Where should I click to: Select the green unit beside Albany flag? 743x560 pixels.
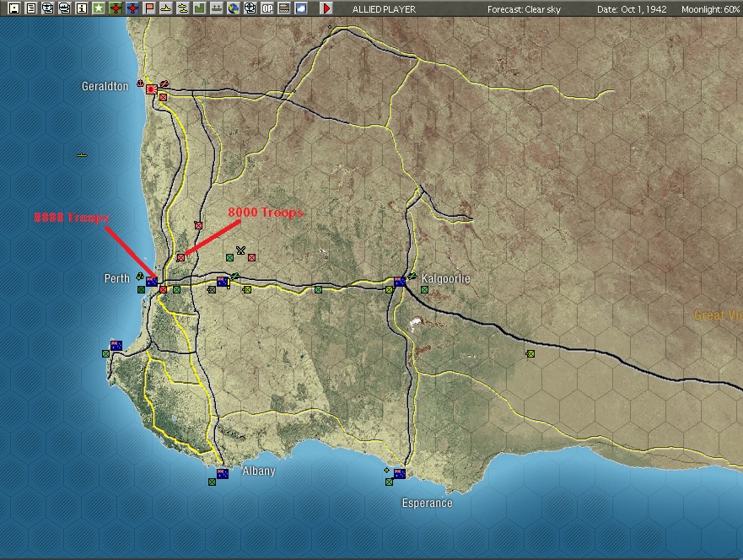pyautogui.click(x=212, y=482)
